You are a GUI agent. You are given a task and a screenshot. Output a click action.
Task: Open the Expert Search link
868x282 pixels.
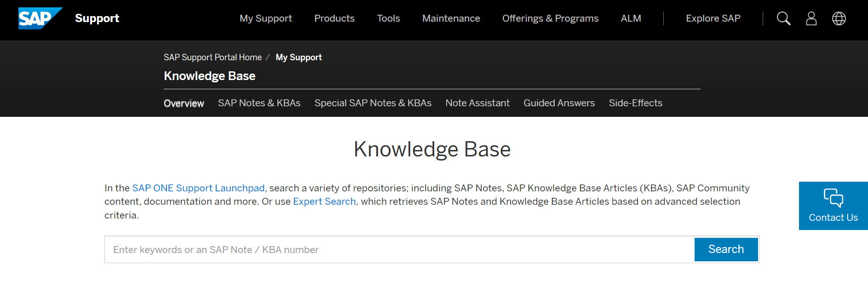click(x=324, y=201)
